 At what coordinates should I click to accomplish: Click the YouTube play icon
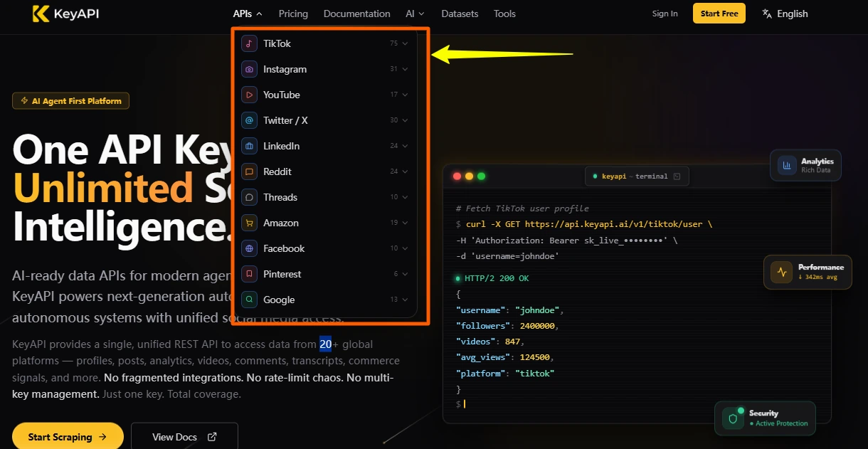[x=249, y=95]
